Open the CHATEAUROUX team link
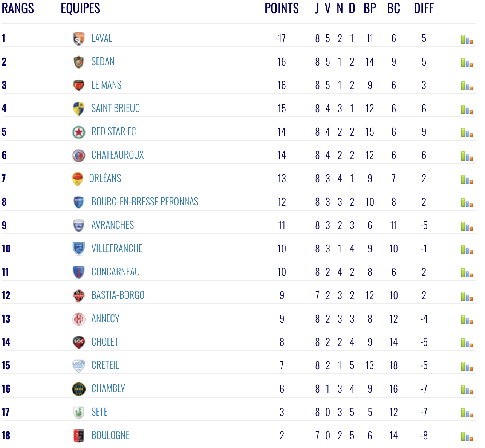485x448 pixels. coord(118,155)
